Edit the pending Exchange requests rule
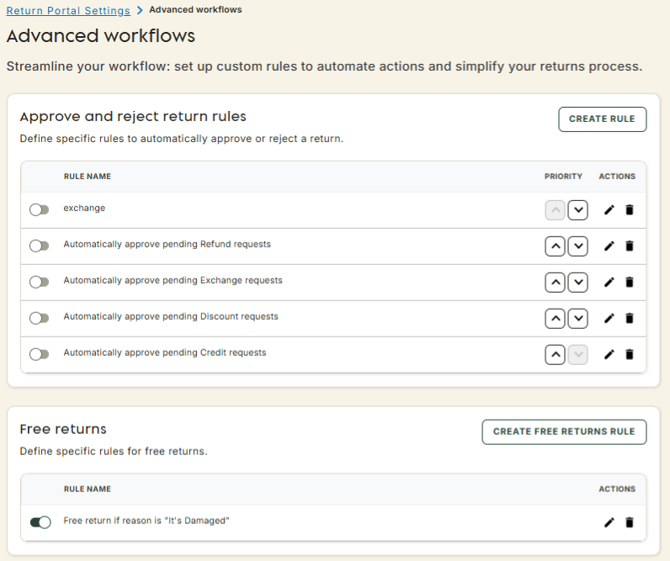Screen dimensions: 670x561 609,282
